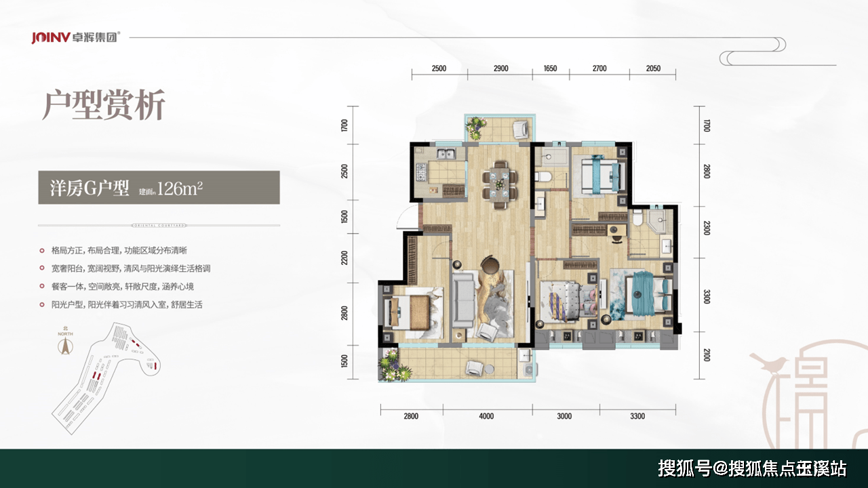Click the 3000 dimension label
This screenshot has width=868, height=488.
point(564,417)
